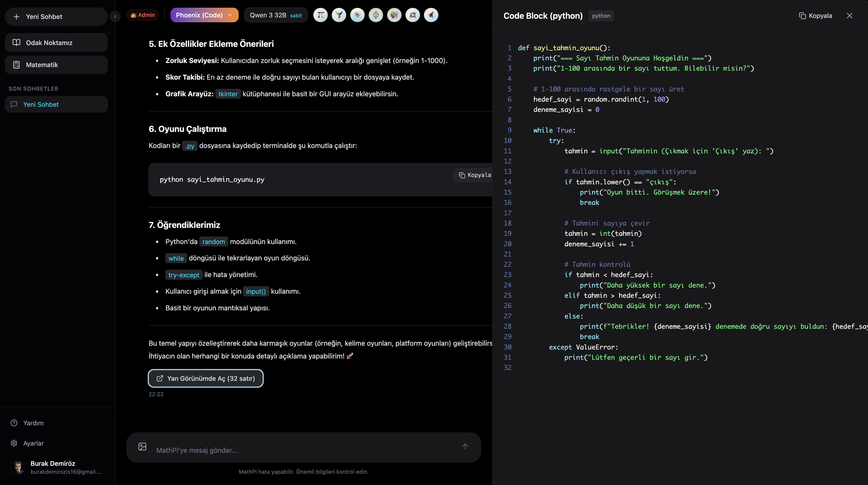Open Ayarlar settings in sidebar
Viewport: 868px width, 485px height.
33,443
